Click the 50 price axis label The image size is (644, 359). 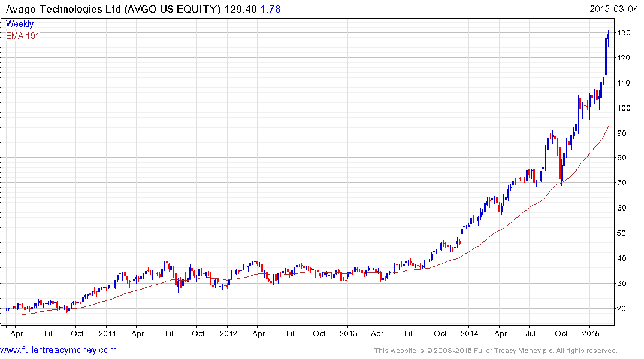coord(622,233)
